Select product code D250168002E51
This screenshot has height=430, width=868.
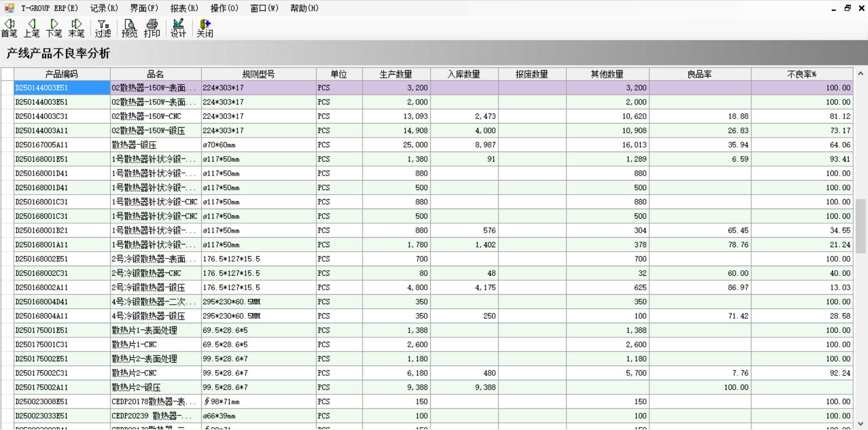tap(62, 259)
